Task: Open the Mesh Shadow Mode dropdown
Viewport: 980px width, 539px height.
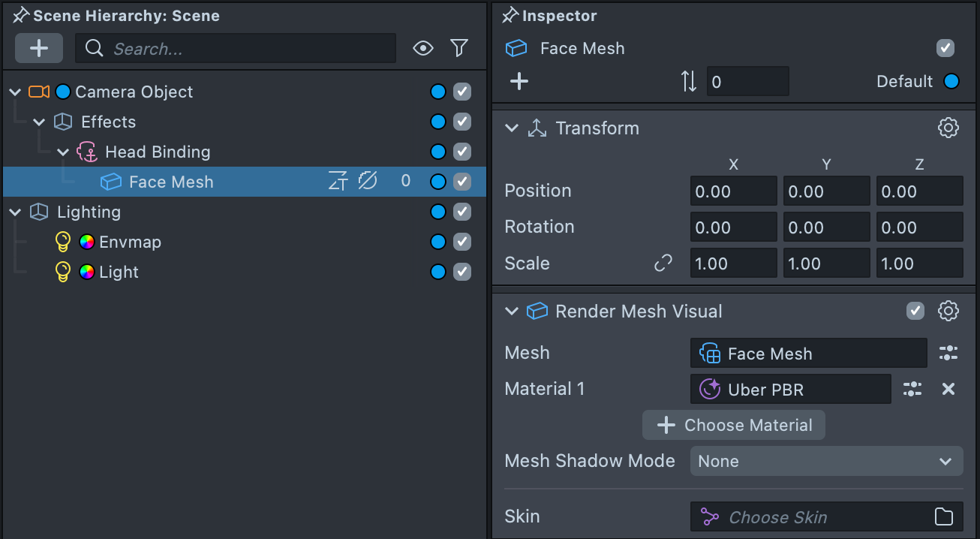Action: coord(826,462)
